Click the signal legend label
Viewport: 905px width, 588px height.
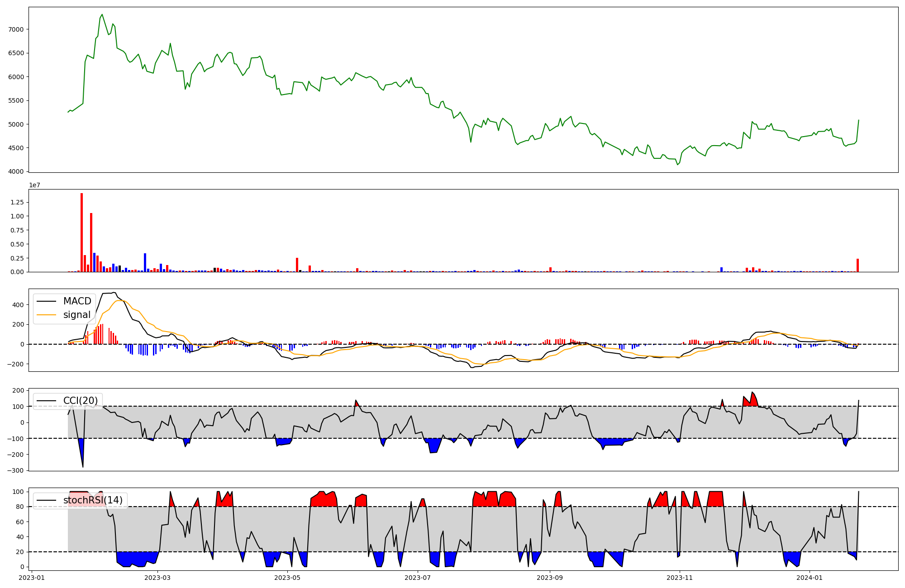coord(77,315)
